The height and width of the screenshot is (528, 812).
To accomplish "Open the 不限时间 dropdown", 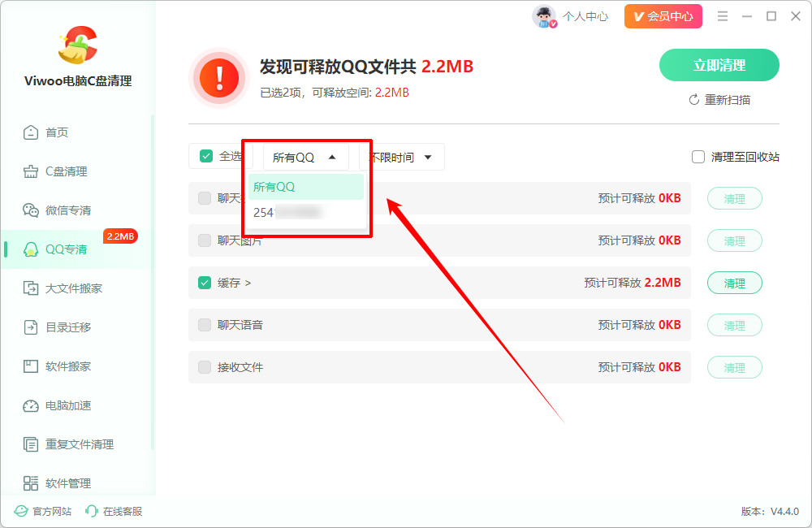I will (x=402, y=157).
